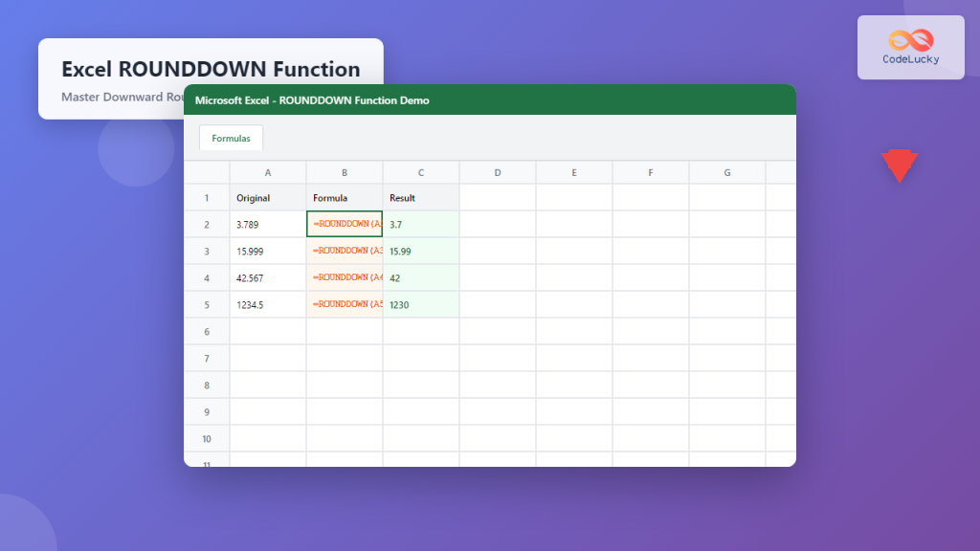Select row 6 header

point(207,331)
